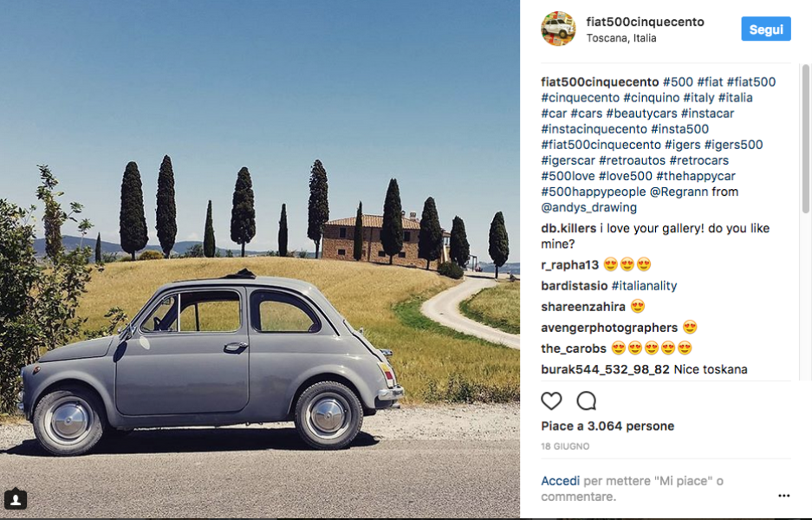Viewport: 812px width, 520px height.
Task: Open the three-dots more options menu
Action: pyautogui.click(x=784, y=496)
